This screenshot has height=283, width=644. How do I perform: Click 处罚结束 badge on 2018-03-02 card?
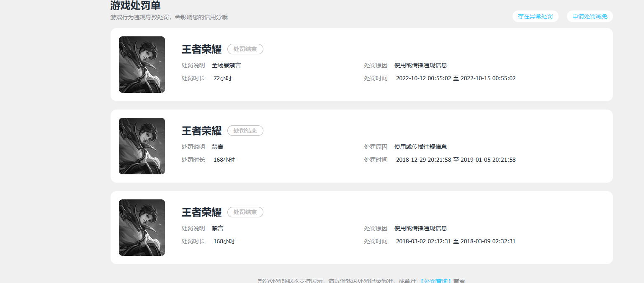coord(245,212)
